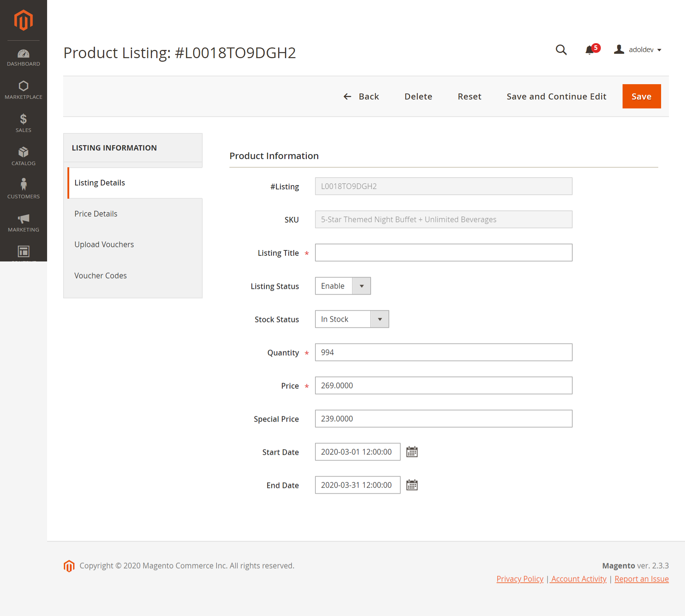Screen dimensions: 685x616
Task: Click Save and Continue Edit
Action: (x=556, y=96)
